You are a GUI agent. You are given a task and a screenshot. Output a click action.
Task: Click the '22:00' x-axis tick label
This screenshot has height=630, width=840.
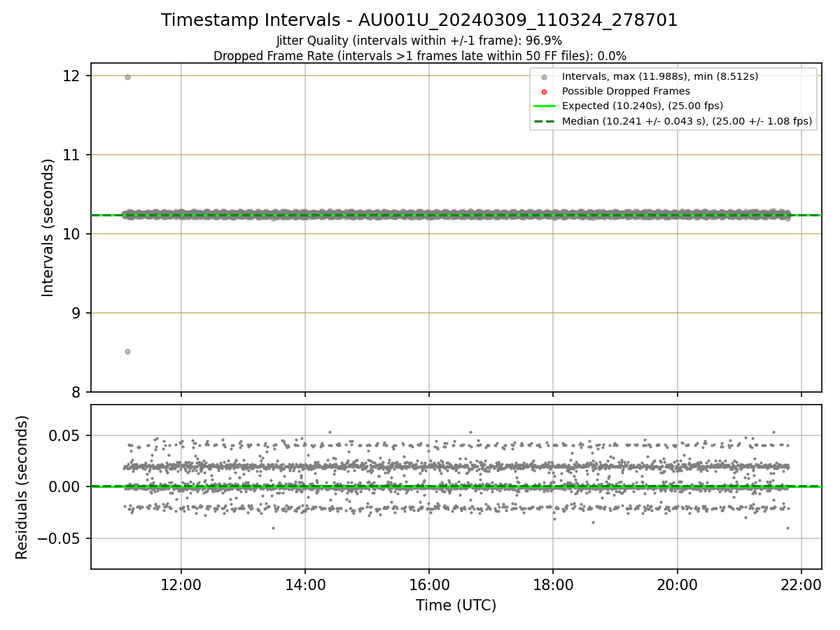pyautogui.click(x=801, y=584)
